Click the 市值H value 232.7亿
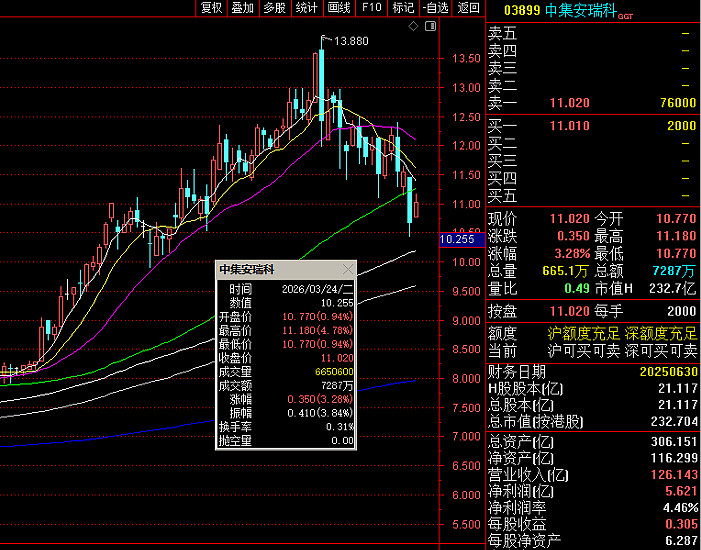Image resolution: width=701 pixels, height=550 pixels. click(673, 288)
